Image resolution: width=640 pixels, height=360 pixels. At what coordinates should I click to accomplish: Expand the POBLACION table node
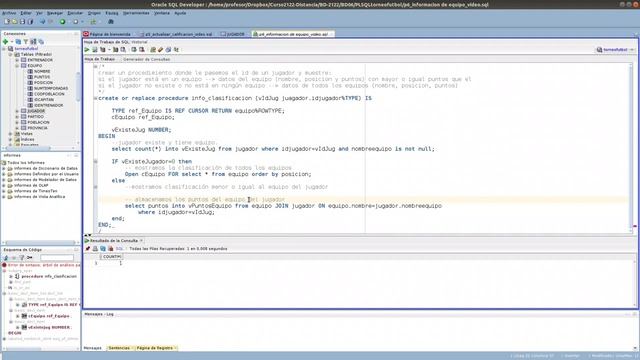point(17,122)
